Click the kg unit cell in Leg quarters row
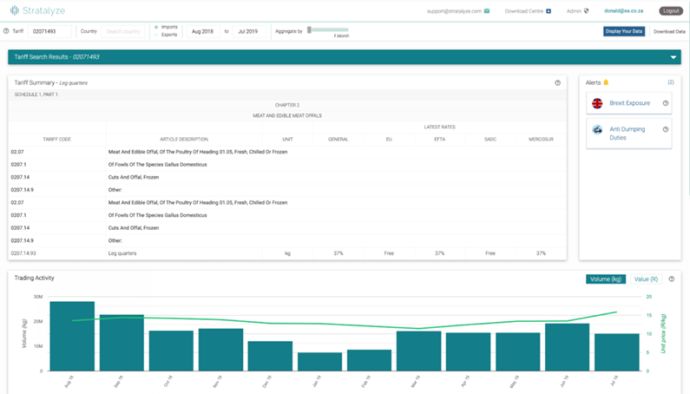Screen dimensions: 690x394 [x=287, y=254]
